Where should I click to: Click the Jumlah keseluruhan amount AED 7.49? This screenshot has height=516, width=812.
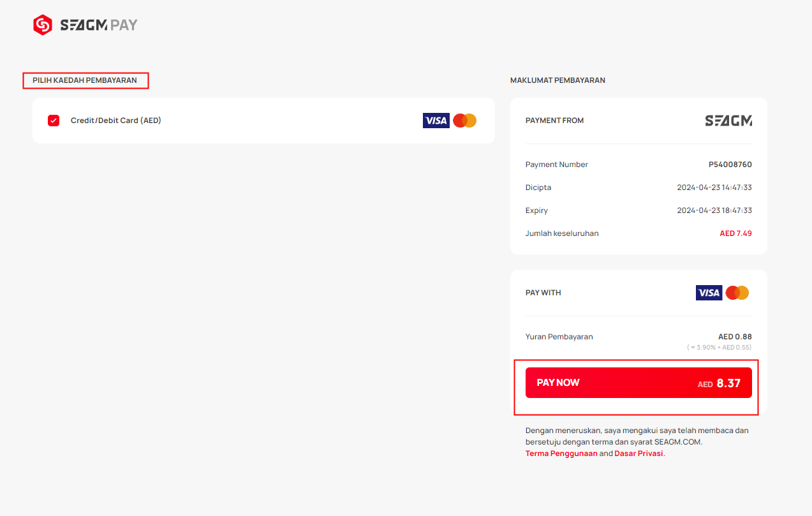[x=736, y=233]
